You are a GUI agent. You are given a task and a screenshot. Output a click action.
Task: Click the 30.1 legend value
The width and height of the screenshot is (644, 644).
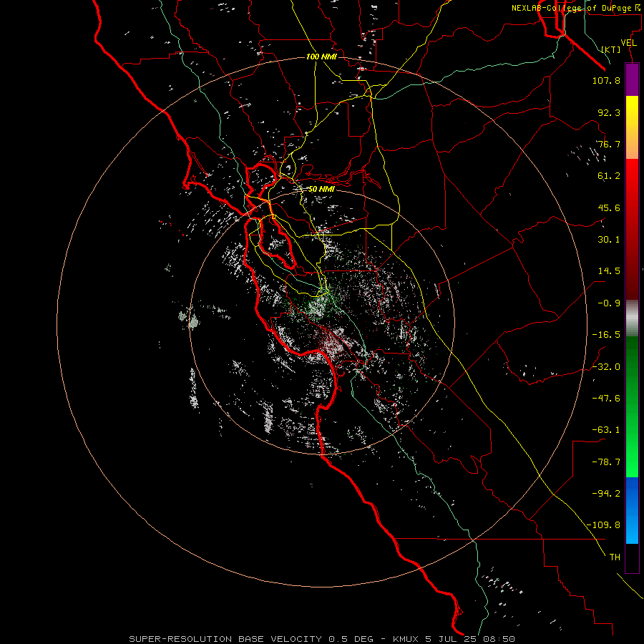tap(609, 240)
